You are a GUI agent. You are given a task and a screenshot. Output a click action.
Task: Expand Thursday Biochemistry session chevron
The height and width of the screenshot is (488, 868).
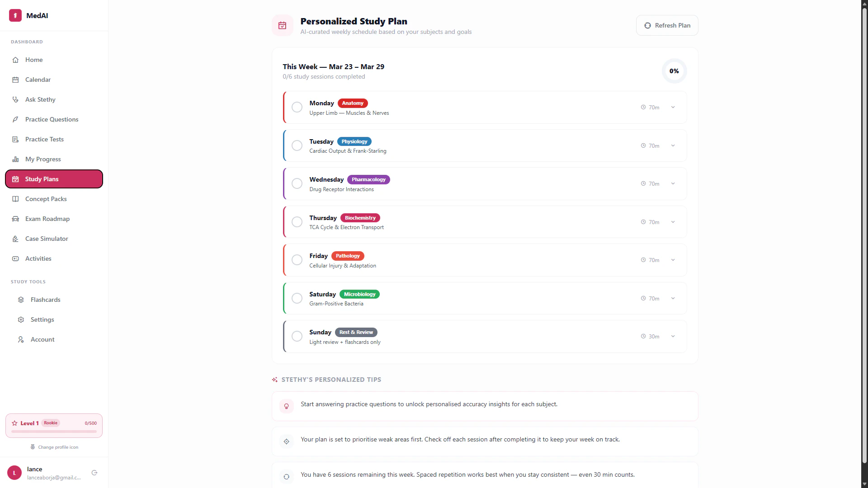[673, 222]
